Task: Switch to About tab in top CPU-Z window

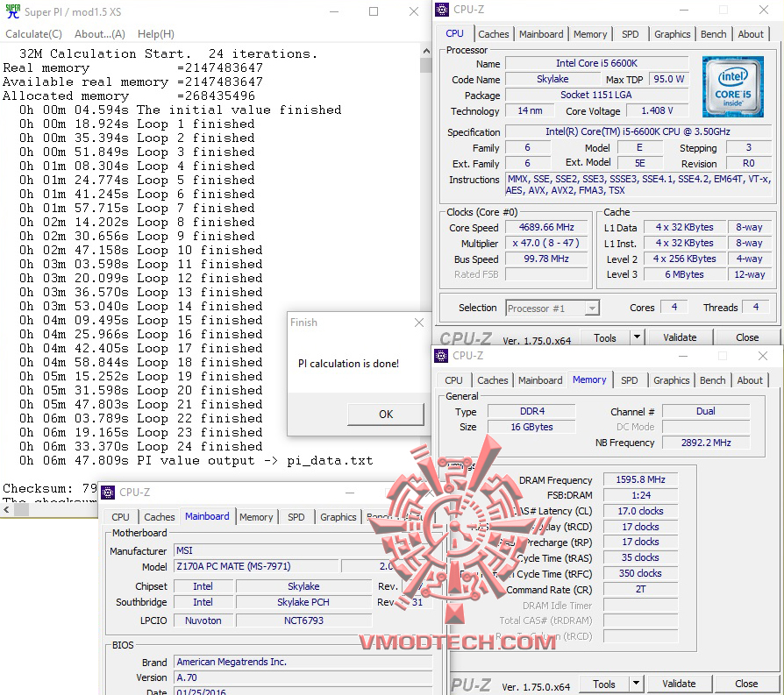Action: (x=751, y=34)
